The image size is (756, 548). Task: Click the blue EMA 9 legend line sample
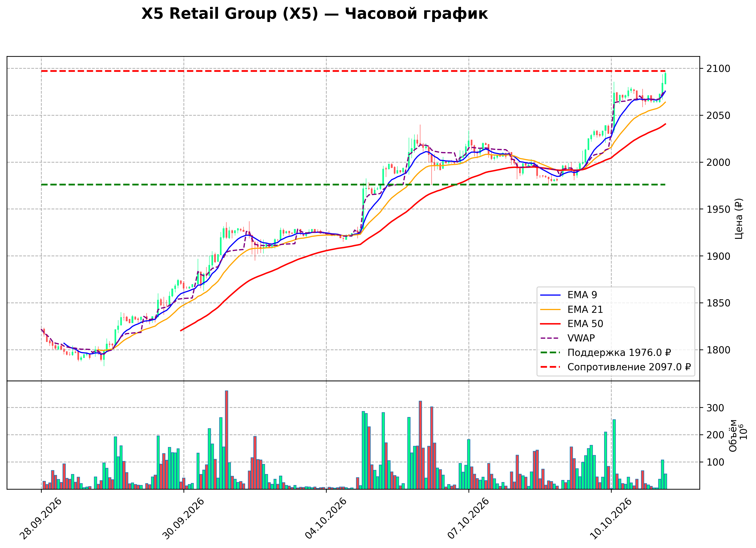pyautogui.click(x=550, y=295)
